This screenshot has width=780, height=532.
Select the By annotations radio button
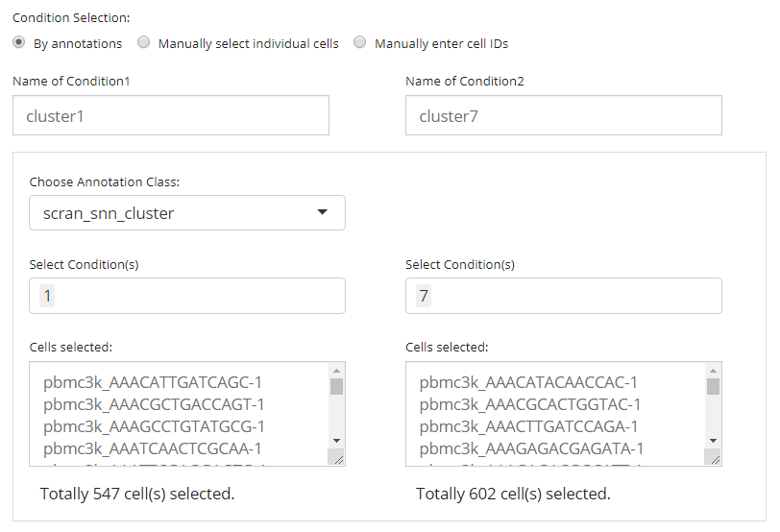[19, 43]
